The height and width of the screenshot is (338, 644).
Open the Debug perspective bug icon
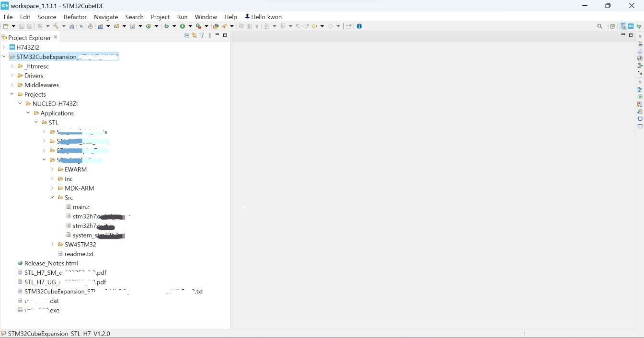(639, 26)
